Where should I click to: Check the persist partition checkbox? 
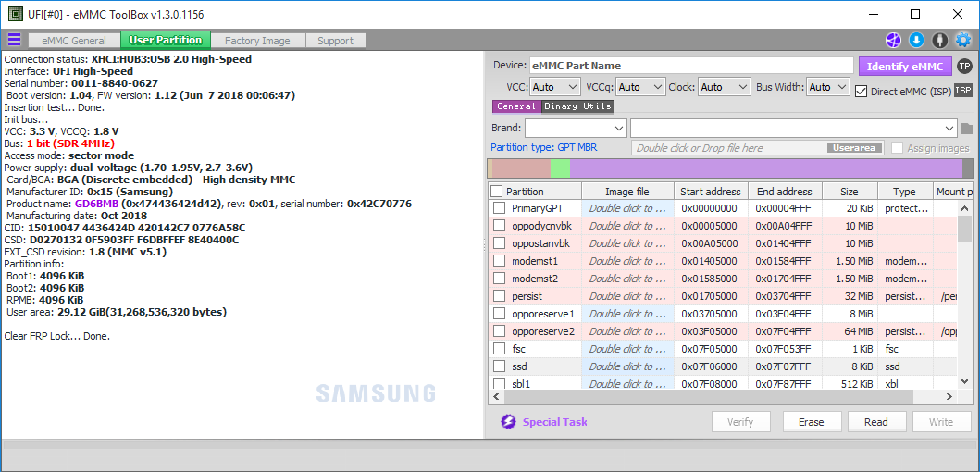pyautogui.click(x=499, y=296)
